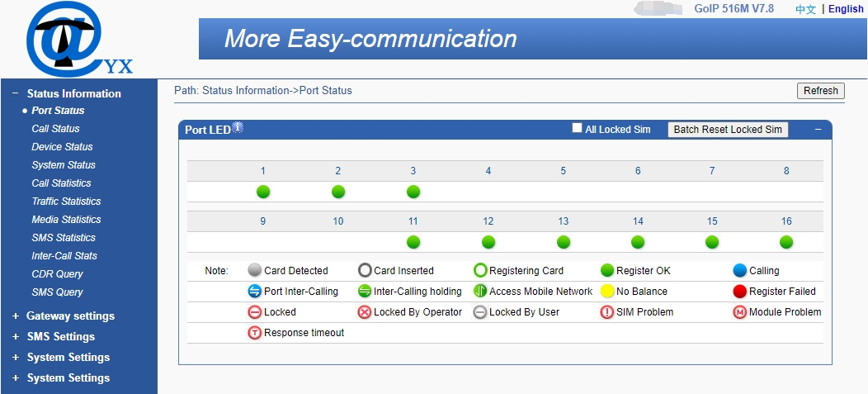Viewport: 868px width, 394px height.
Task: Click the green LED for port 2
Action: [338, 192]
